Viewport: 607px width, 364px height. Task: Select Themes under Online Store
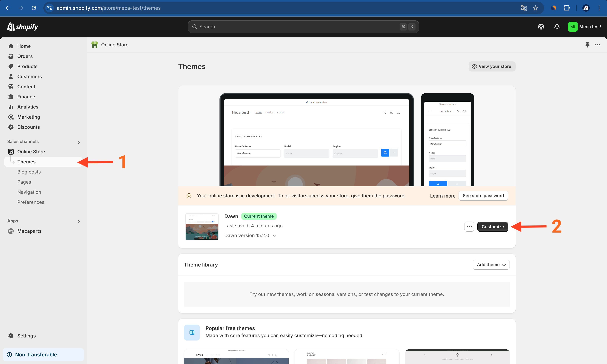43,162
